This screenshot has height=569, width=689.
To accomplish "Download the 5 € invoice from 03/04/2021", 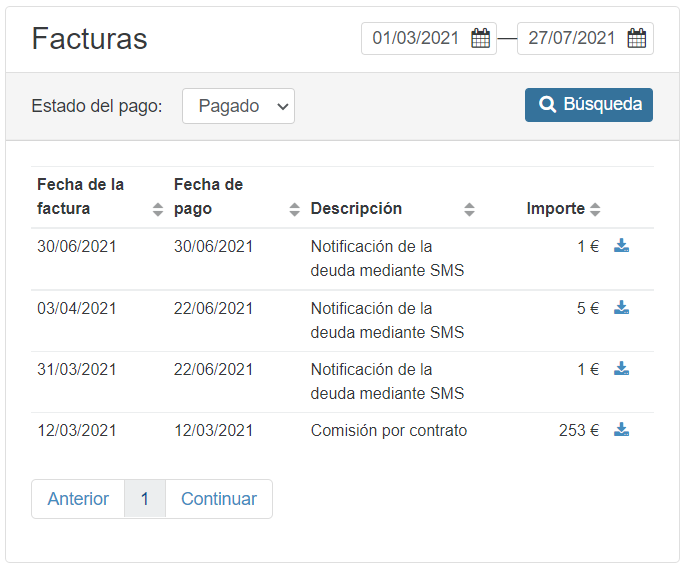I will pos(621,308).
